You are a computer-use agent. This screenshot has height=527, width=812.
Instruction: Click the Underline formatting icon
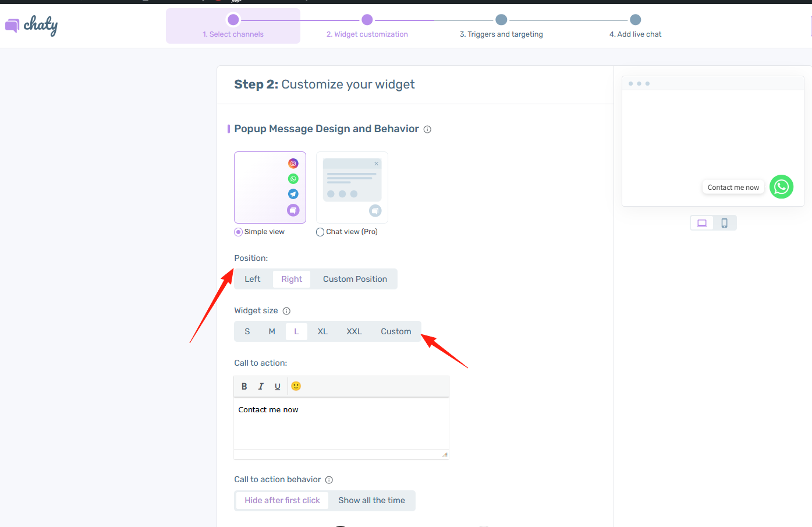coord(278,386)
